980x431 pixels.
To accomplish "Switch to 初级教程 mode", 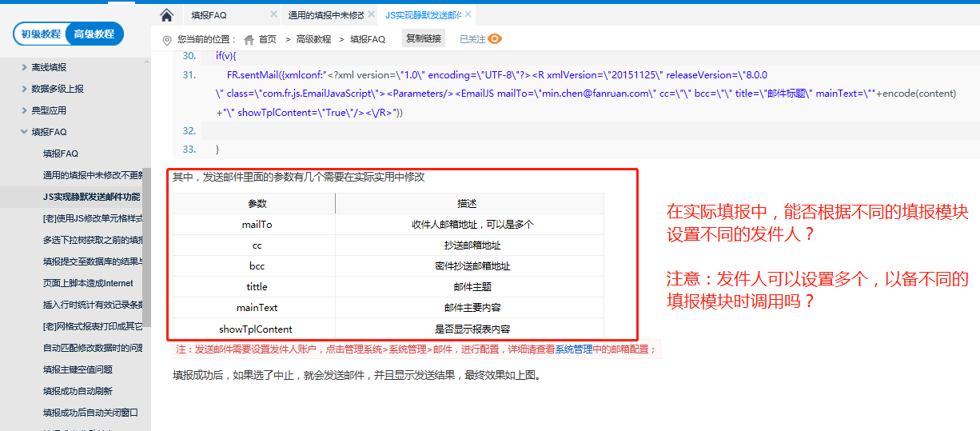I will [41, 34].
